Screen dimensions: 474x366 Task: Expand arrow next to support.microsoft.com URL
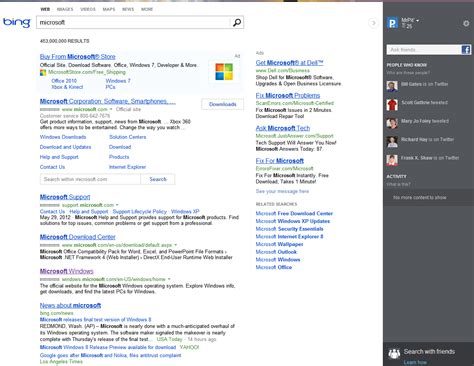(x=117, y=205)
